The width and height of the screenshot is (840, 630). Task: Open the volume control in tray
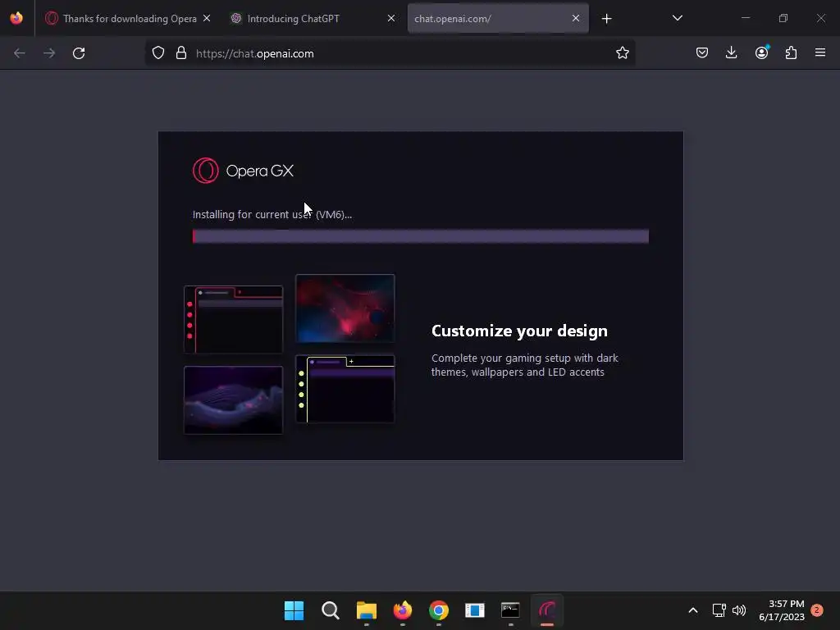coord(739,610)
